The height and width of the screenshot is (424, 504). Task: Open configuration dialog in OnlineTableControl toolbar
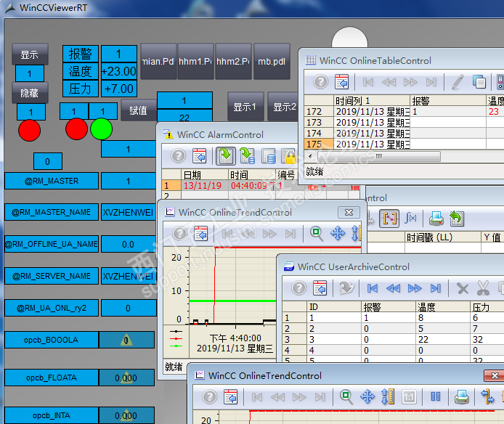click(x=341, y=82)
